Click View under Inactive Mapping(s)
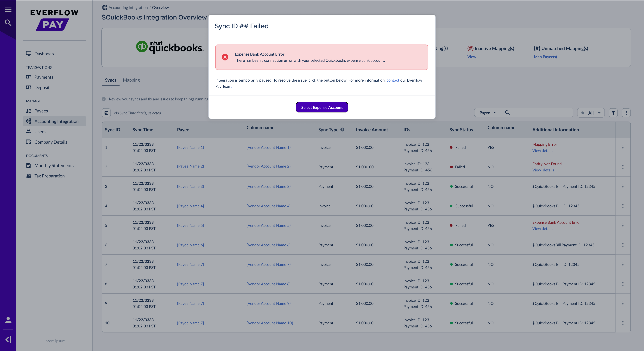The width and height of the screenshot is (644, 351). click(x=472, y=57)
